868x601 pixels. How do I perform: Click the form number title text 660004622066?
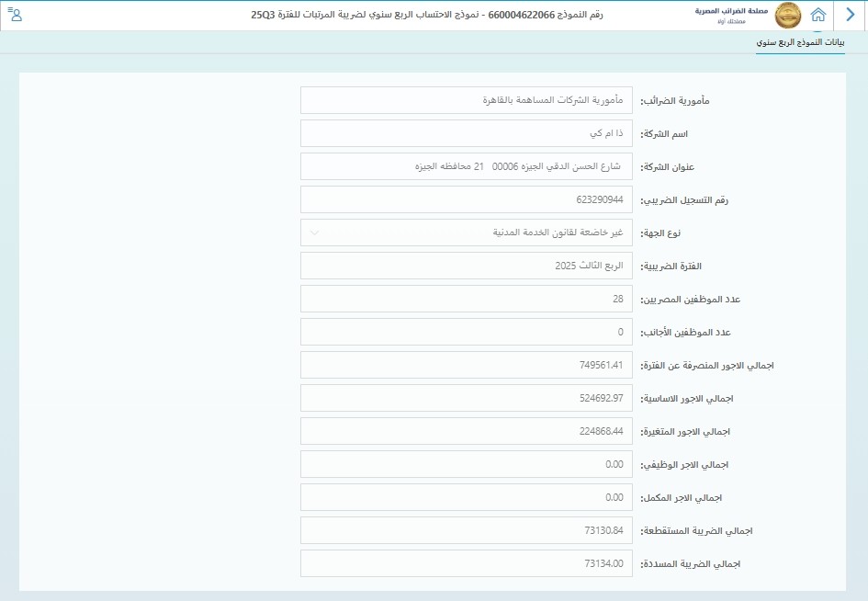tap(521, 15)
